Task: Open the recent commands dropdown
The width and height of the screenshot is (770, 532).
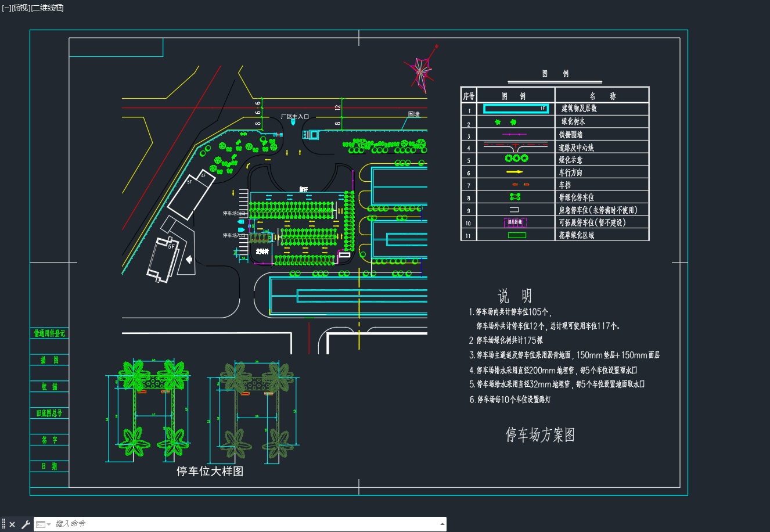Action: pos(44,524)
